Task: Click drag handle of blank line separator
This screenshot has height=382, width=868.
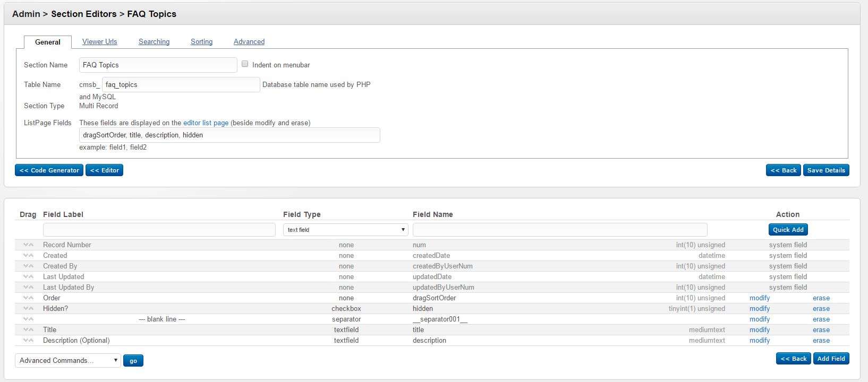Action: pyautogui.click(x=28, y=319)
